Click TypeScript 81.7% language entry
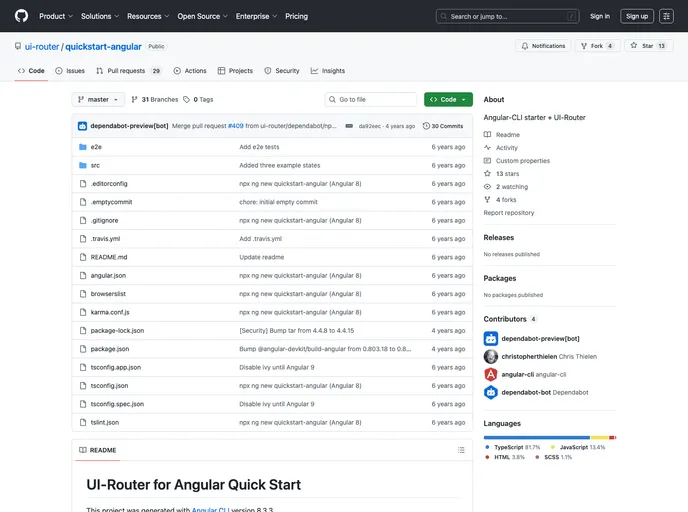 coord(513,448)
